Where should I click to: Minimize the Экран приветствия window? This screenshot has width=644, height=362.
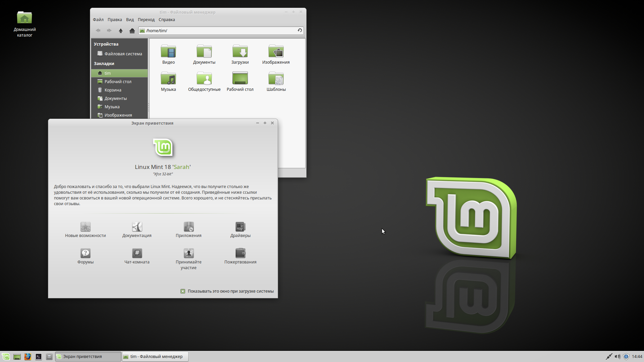point(258,123)
